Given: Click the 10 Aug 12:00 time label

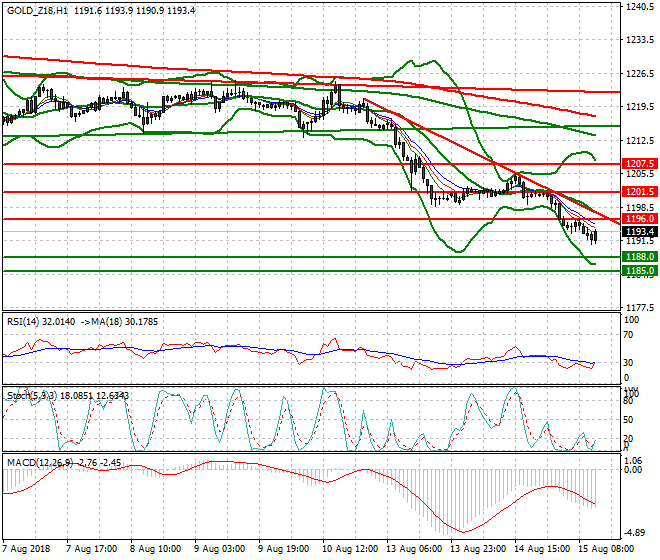Looking at the screenshot, I should point(350,549).
